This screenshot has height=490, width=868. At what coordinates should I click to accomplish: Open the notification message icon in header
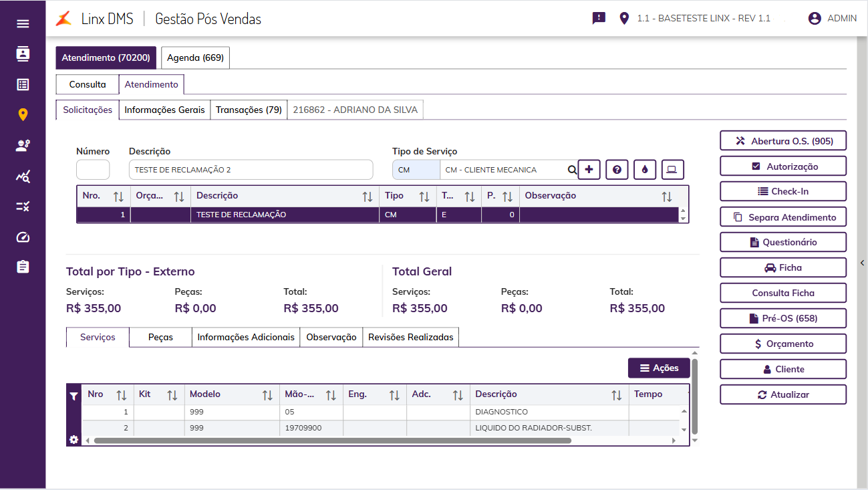point(599,19)
